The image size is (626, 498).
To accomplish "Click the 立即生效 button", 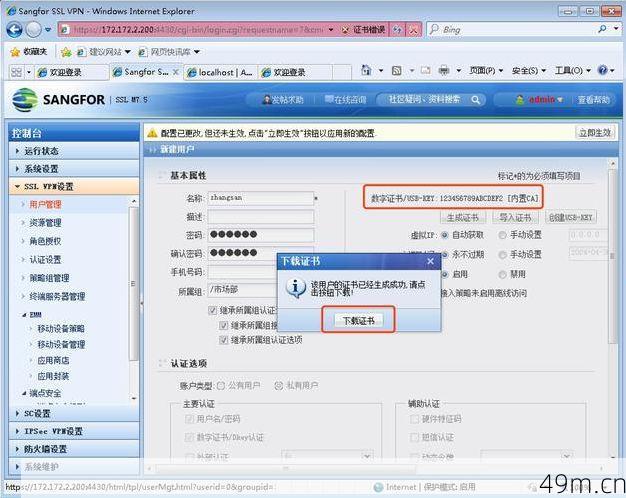I will click(x=595, y=133).
